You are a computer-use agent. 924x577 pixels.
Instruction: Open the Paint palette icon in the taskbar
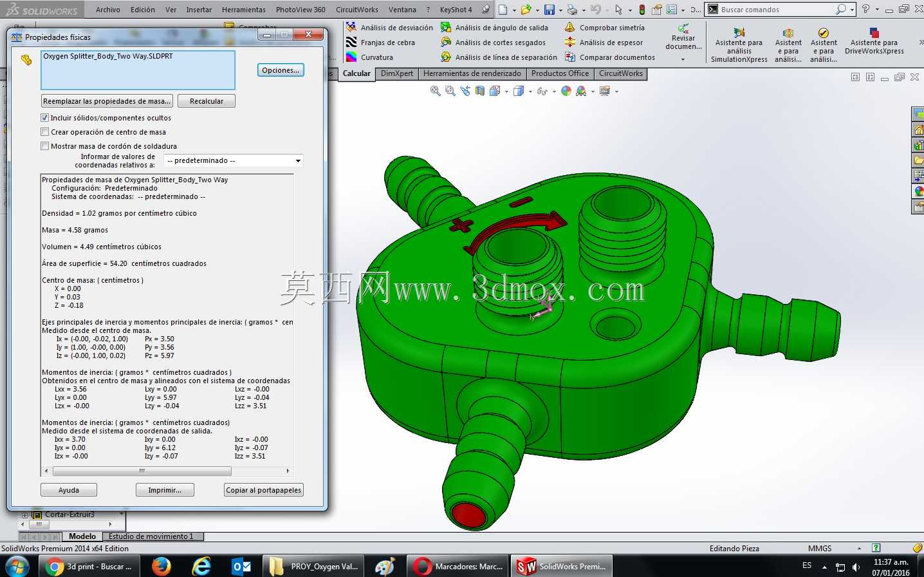click(x=384, y=566)
